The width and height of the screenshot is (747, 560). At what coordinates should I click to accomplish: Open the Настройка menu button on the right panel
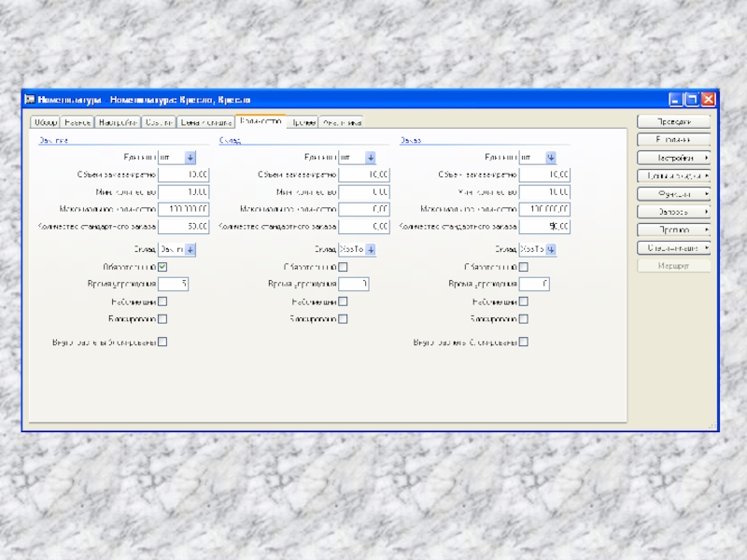(x=673, y=158)
